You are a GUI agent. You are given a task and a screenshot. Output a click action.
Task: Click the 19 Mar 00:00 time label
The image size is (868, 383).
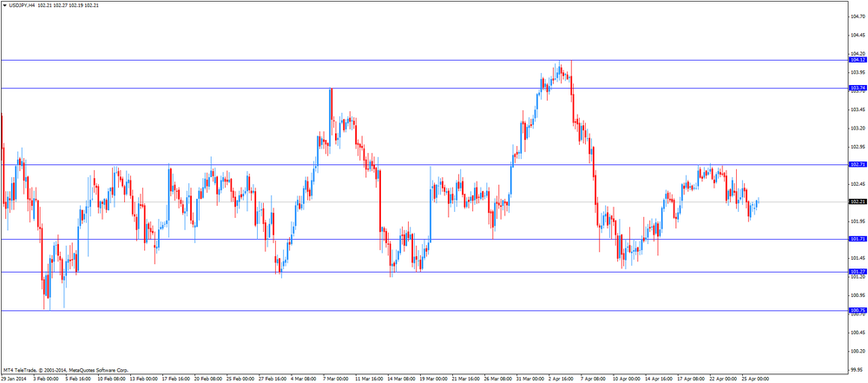pos(433,380)
